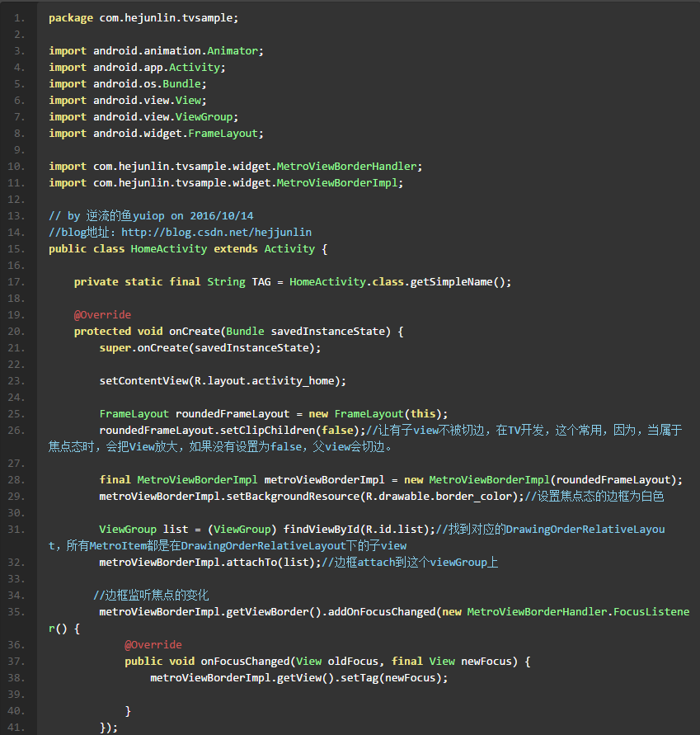Click line number 15 in the gutter
This screenshot has height=735, width=700.
[18, 249]
